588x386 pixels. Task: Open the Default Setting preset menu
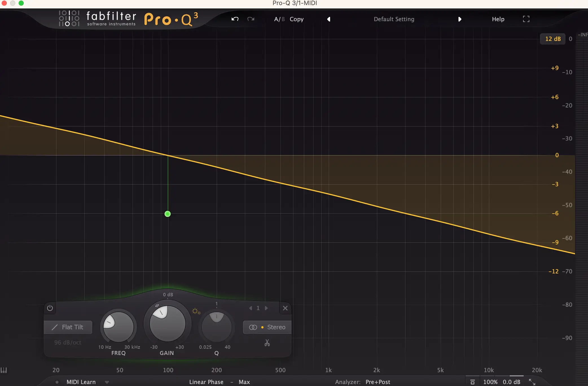[x=394, y=19]
